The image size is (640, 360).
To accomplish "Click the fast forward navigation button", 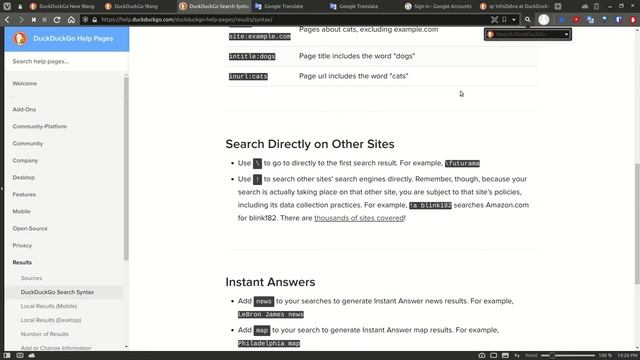I will pyautogui.click(x=44, y=20).
